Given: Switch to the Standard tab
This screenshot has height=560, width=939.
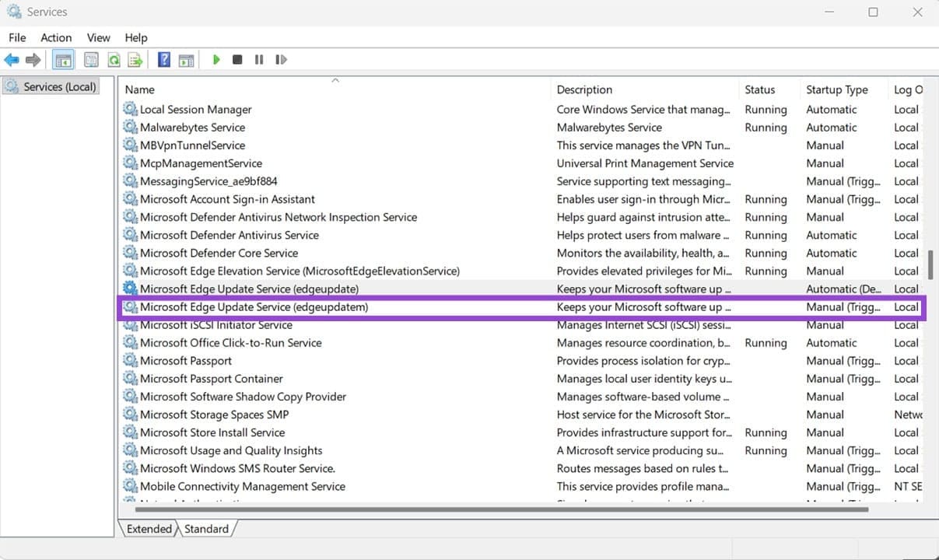Looking at the screenshot, I should point(206,528).
